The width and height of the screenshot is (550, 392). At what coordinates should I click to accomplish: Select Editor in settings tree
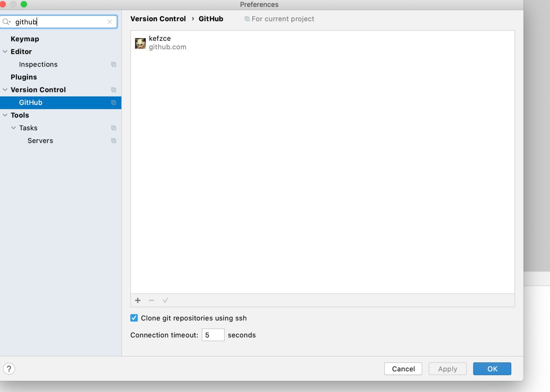click(21, 52)
